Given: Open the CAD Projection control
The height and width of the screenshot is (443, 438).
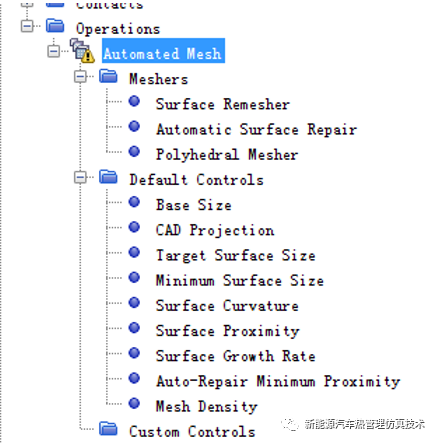Looking at the screenshot, I should tap(215, 230).
